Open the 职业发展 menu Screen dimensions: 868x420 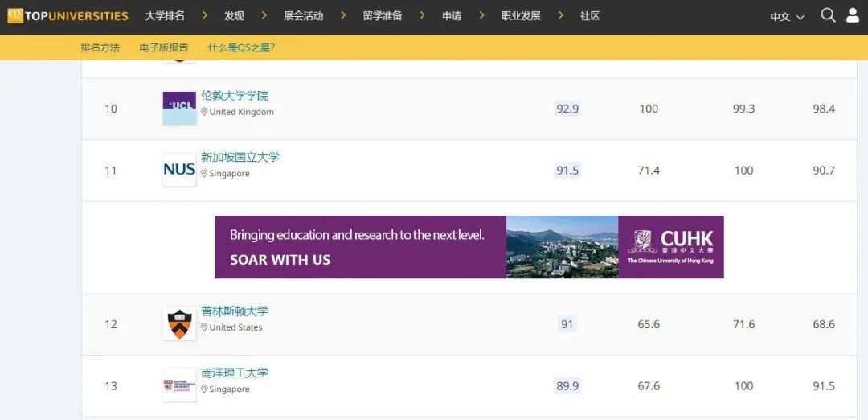[521, 16]
